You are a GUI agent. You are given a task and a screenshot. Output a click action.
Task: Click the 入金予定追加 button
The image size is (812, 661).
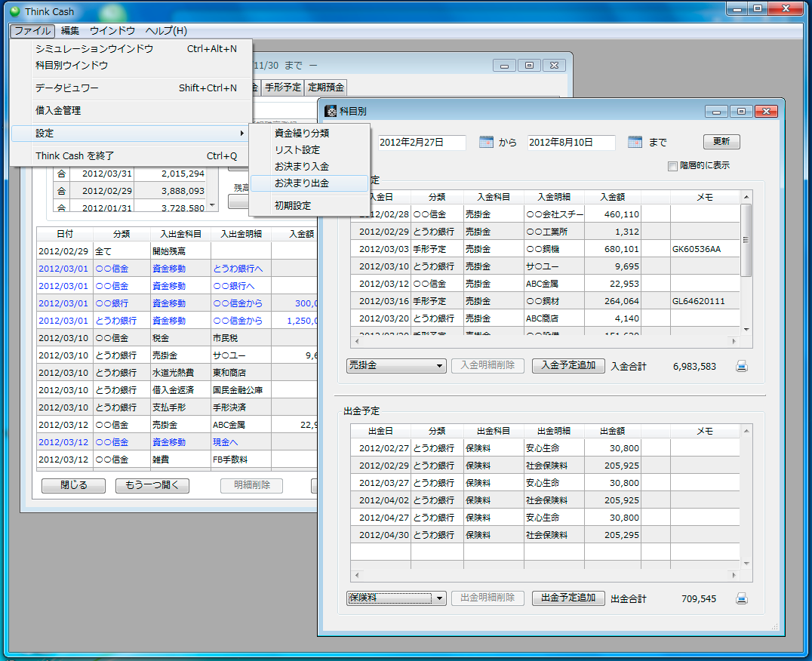coord(568,365)
